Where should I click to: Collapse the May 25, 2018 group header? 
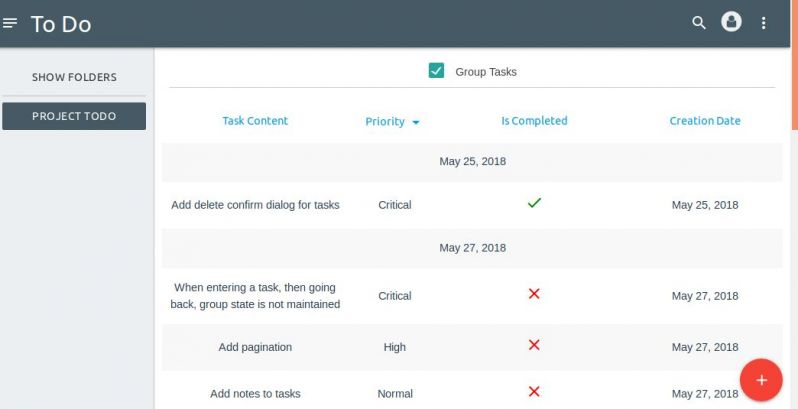472,162
